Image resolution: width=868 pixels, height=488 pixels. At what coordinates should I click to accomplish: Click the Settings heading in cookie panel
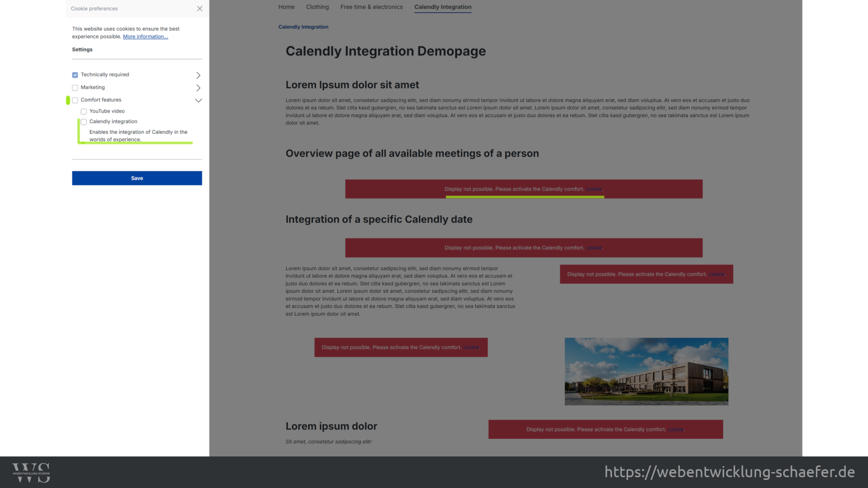(82, 49)
